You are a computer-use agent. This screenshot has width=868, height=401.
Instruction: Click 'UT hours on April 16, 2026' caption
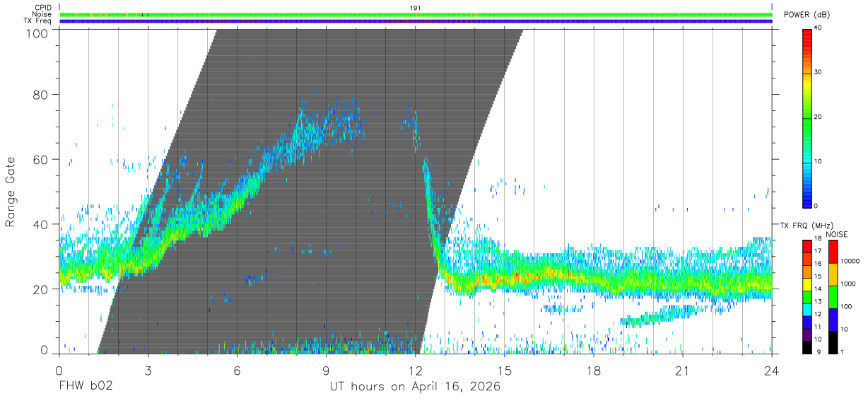(415, 387)
